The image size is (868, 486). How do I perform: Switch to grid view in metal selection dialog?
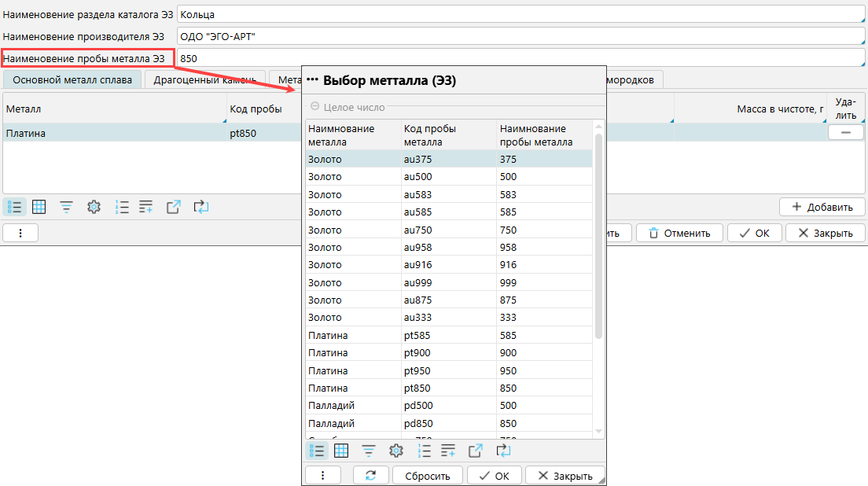click(x=341, y=451)
